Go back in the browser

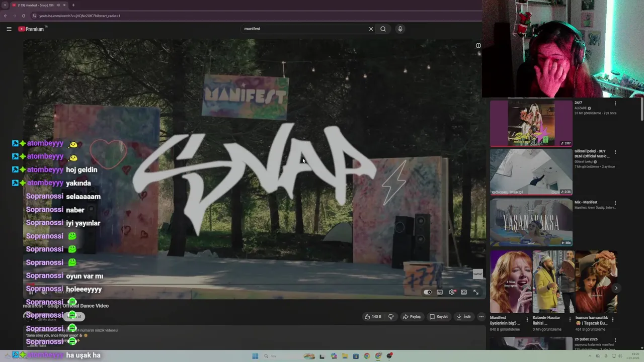pyautogui.click(x=6, y=16)
